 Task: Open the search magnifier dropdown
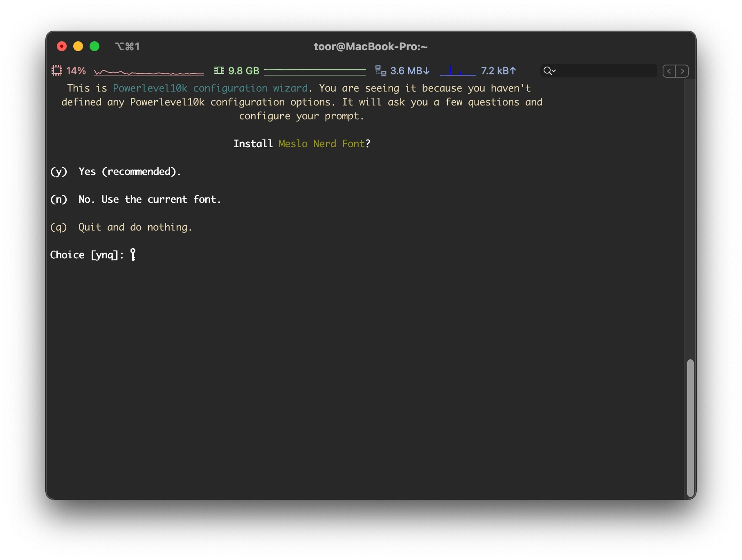coord(549,71)
